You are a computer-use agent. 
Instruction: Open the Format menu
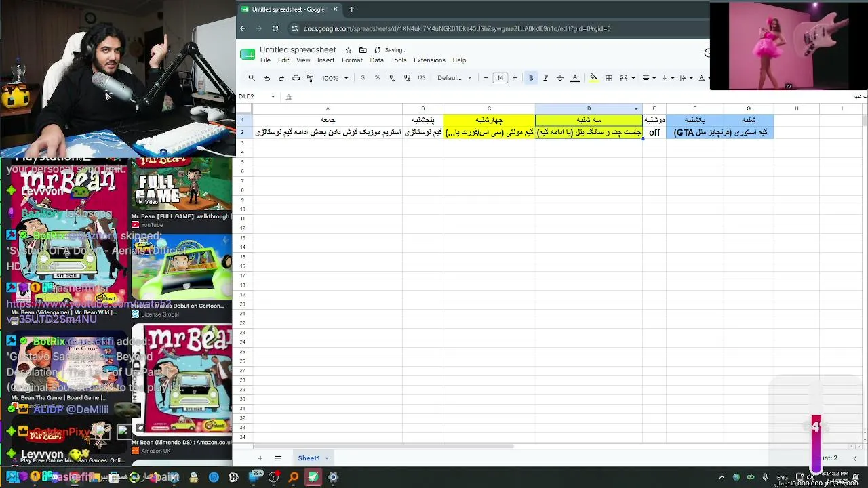352,60
